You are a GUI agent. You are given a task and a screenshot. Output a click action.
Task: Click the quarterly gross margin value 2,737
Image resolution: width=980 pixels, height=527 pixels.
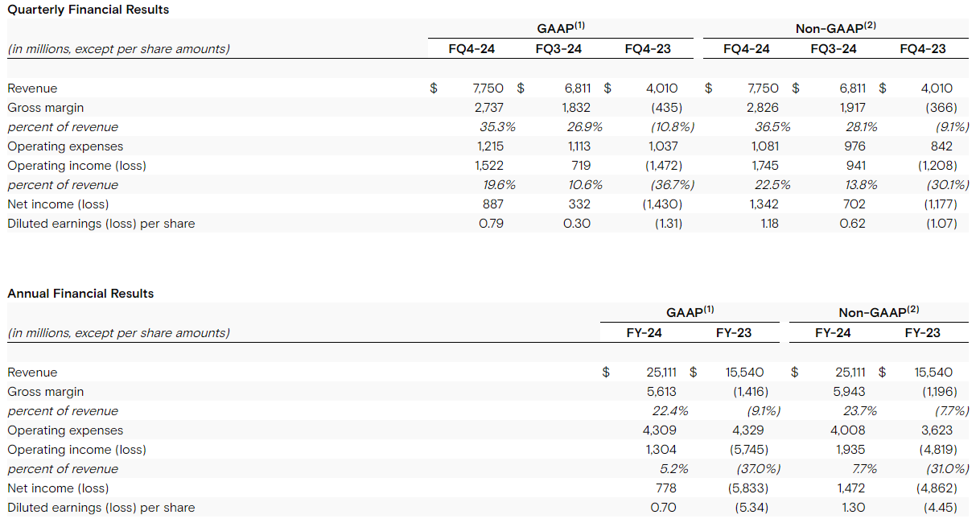pyautogui.click(x=491, y=108)
